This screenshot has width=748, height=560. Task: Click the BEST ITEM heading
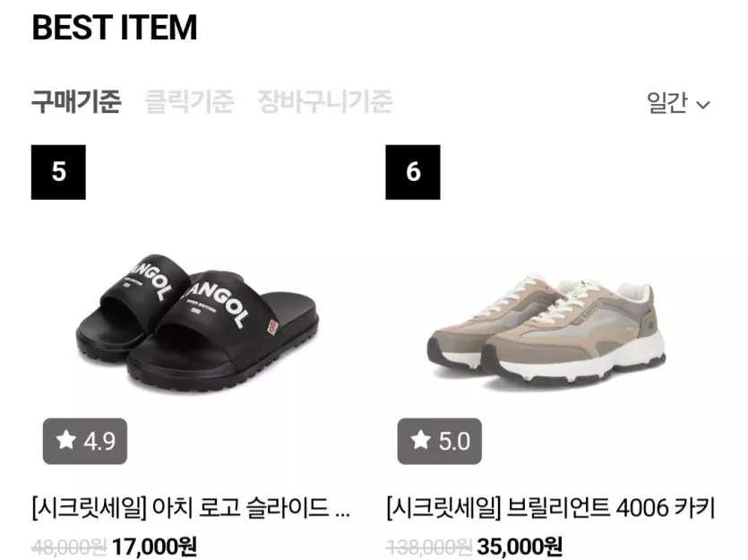coord(115,27)
